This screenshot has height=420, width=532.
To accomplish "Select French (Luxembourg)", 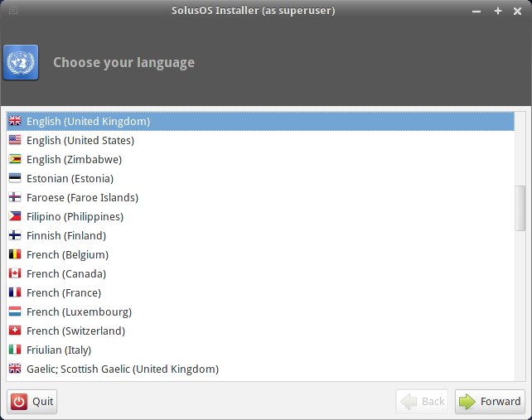I will click(x=260, y=311).
